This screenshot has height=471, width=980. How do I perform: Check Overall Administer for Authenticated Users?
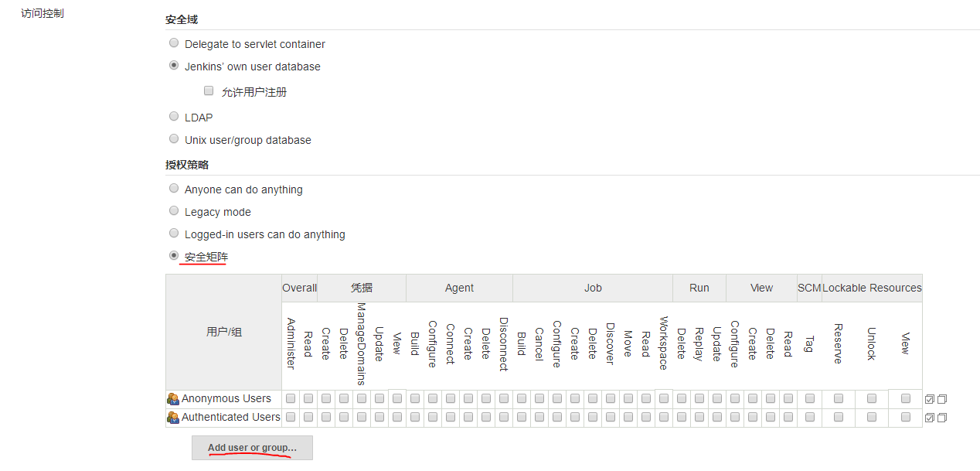291,417
